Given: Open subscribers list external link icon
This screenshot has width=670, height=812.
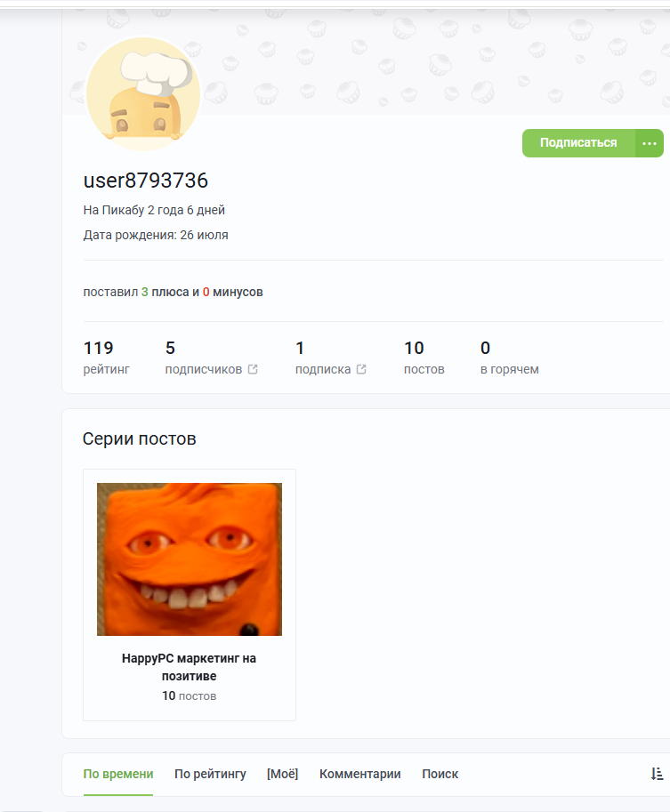Looking at the screenshot, I should (x=253, y=369).
